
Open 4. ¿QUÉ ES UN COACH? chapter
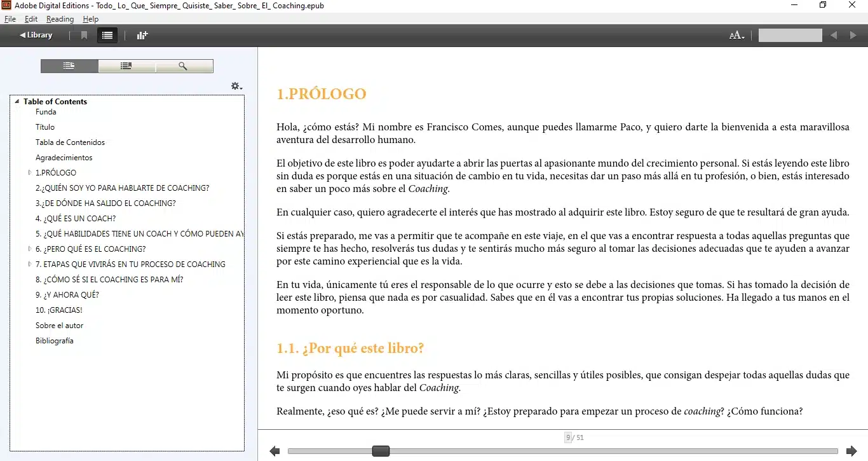point(76,219)
